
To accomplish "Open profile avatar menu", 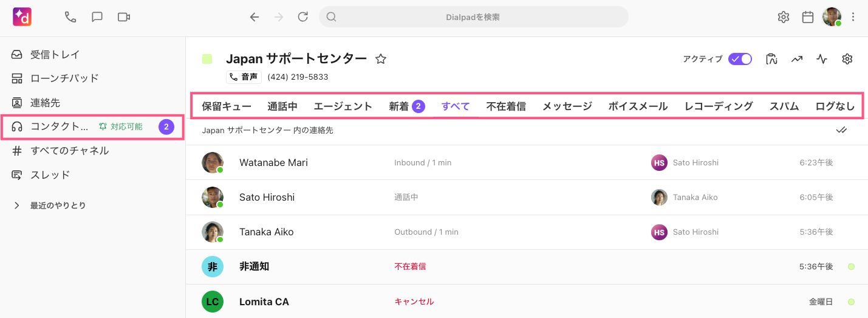I will click(x=832, y=17).
